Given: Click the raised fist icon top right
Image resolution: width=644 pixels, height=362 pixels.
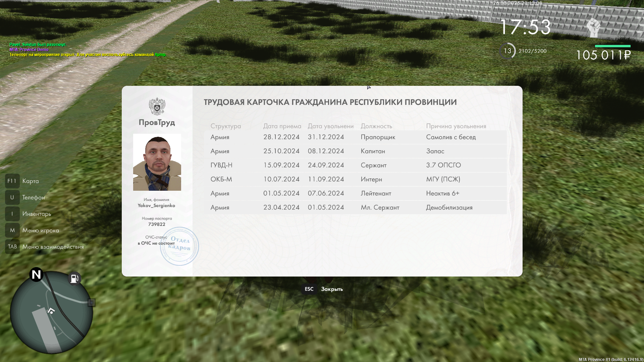Looking at the screenshot, I should point(593,27).
